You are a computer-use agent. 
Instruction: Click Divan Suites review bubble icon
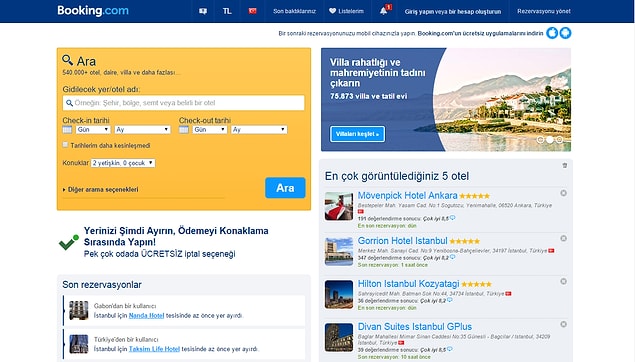450,349
